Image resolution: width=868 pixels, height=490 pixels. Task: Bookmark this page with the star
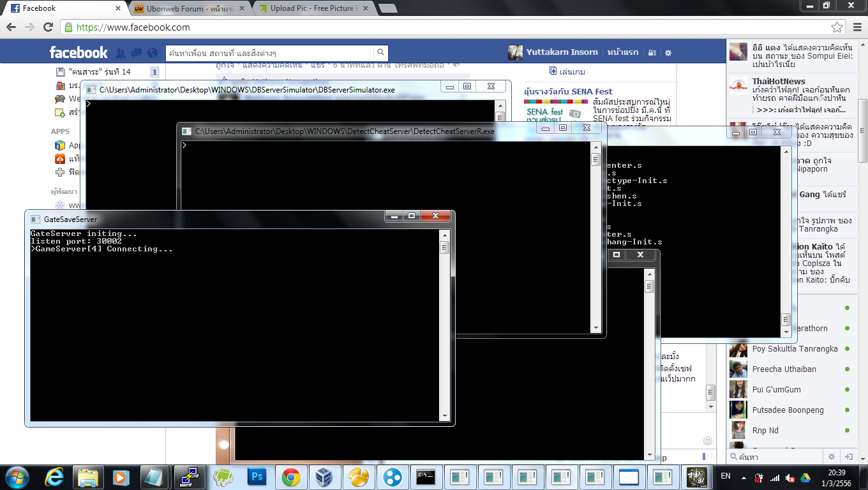click(x=837, y=27)
